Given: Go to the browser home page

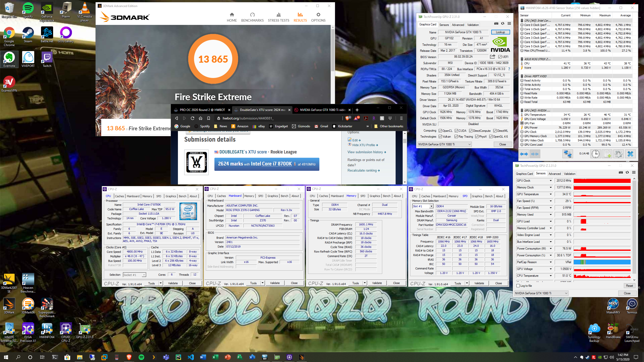Looking at the screenshot, I should coord(201,118).
